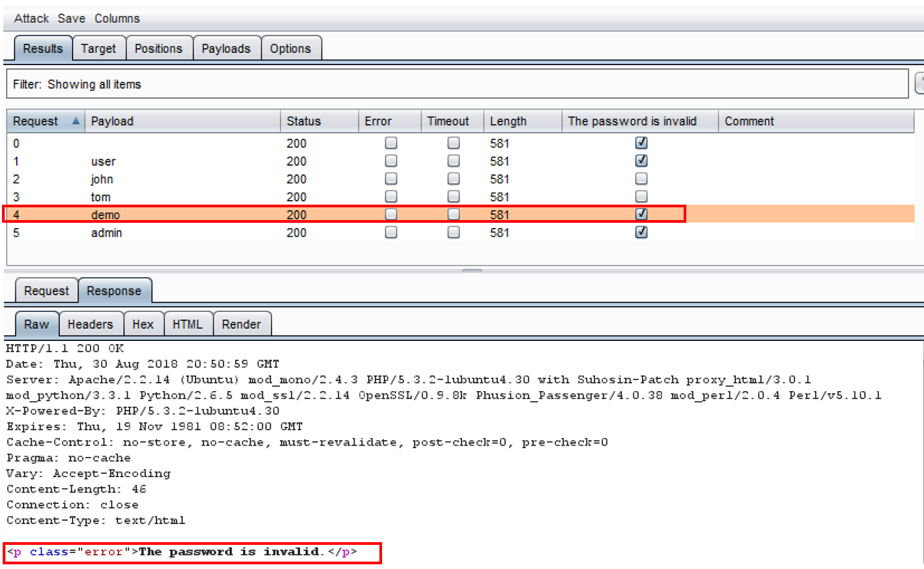Screen dimensions: 924x569
Task: Click the 'HTTP/1.1 200 OK' response line
Action: (65, 348)
